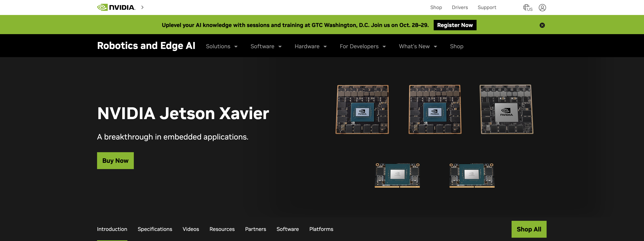The image size is (644, 241).
Task: Click Register Now for GTC
Action: pos(455,25)
